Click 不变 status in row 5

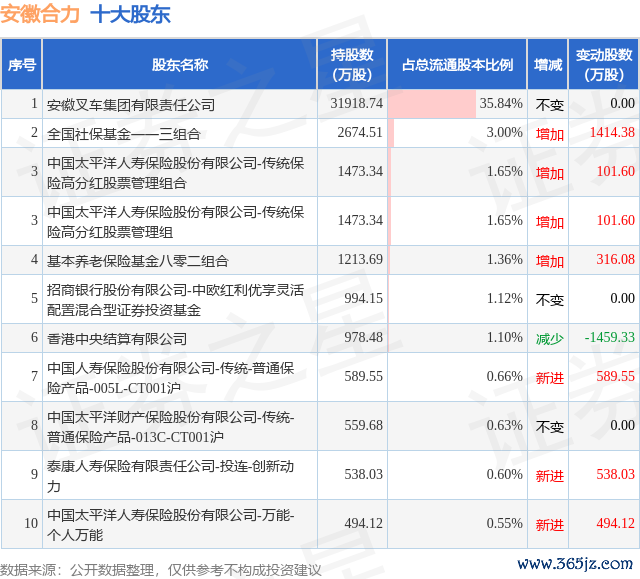pos(549,299)
